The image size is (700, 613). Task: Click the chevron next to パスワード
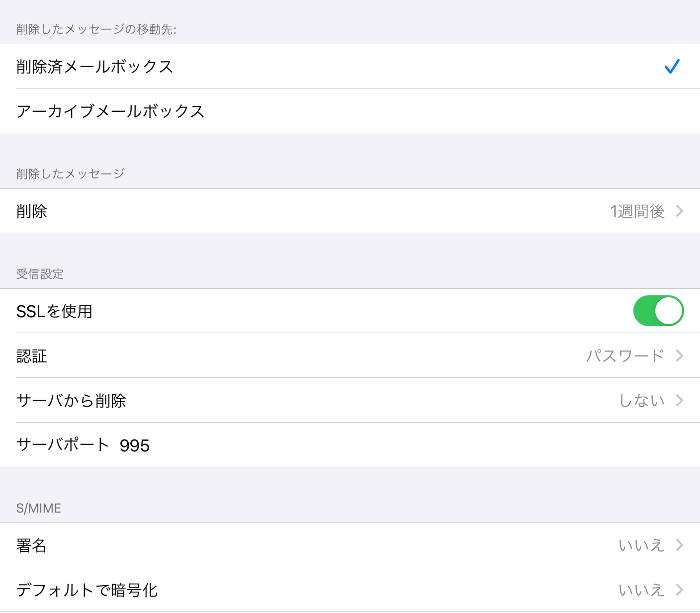[x=680, y=356]
